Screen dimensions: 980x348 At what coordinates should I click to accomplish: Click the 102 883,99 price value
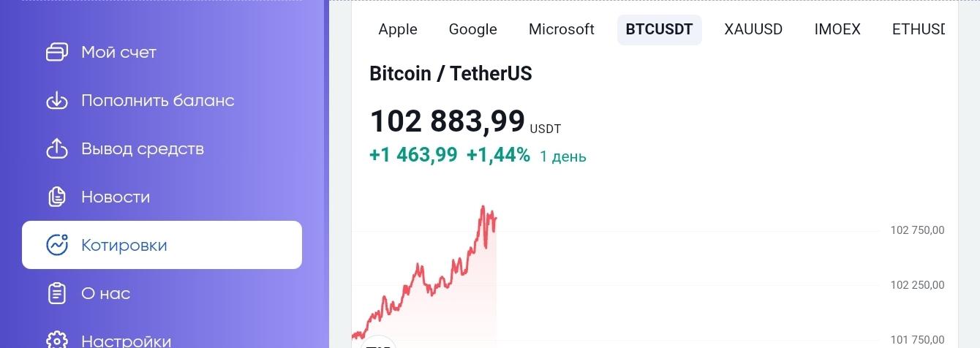pos(447,121)
